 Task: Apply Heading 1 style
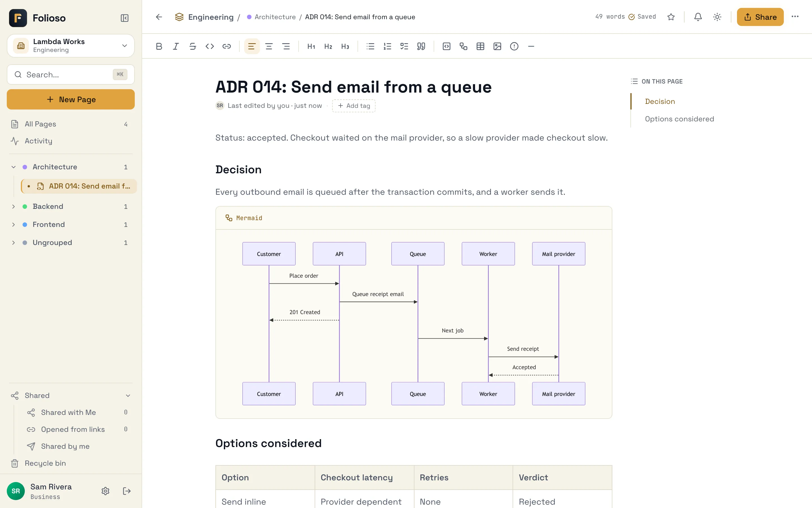(x=311, y=46)
